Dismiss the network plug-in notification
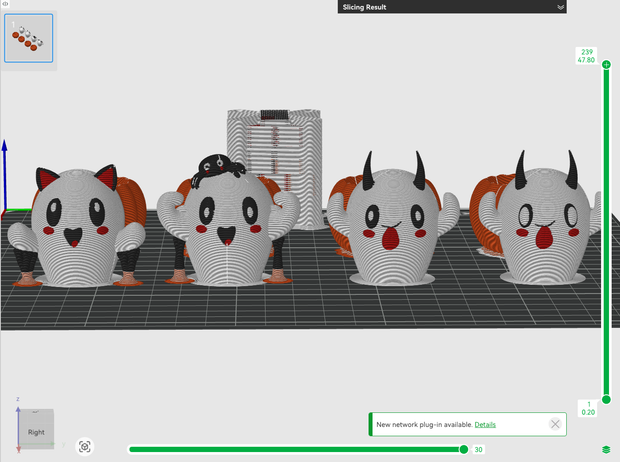Viewport: 620px width, 462px height. (555, 424)
